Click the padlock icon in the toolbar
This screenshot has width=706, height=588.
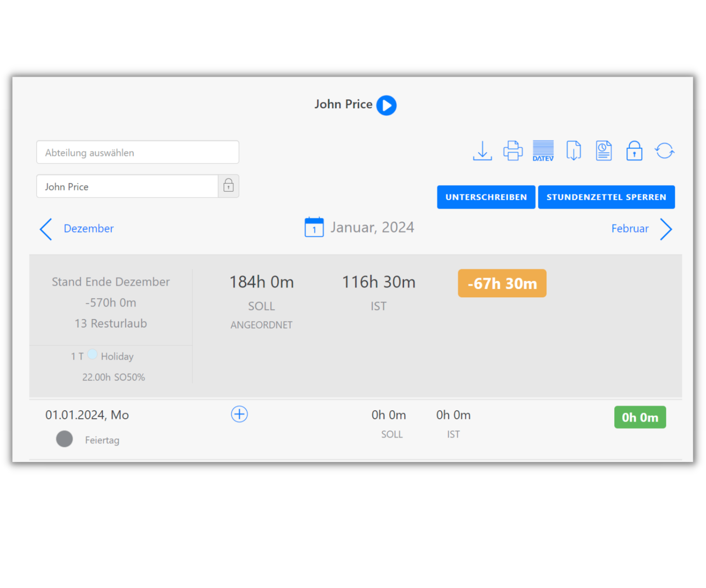634,151
